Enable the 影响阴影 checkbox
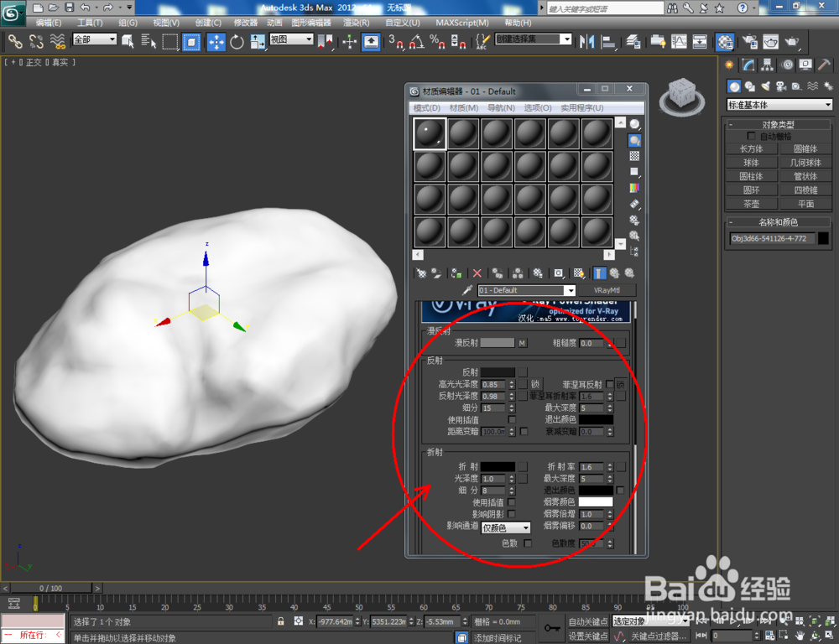The width and height of the screenshot is (839, 644). [x=512, y=513]
